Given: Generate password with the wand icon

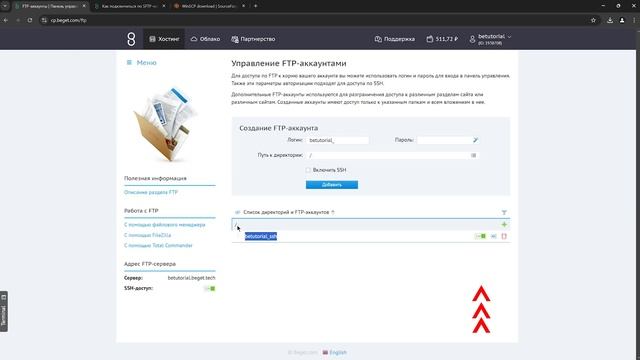Looking at the screenshot, I should [x=475, y=140].
